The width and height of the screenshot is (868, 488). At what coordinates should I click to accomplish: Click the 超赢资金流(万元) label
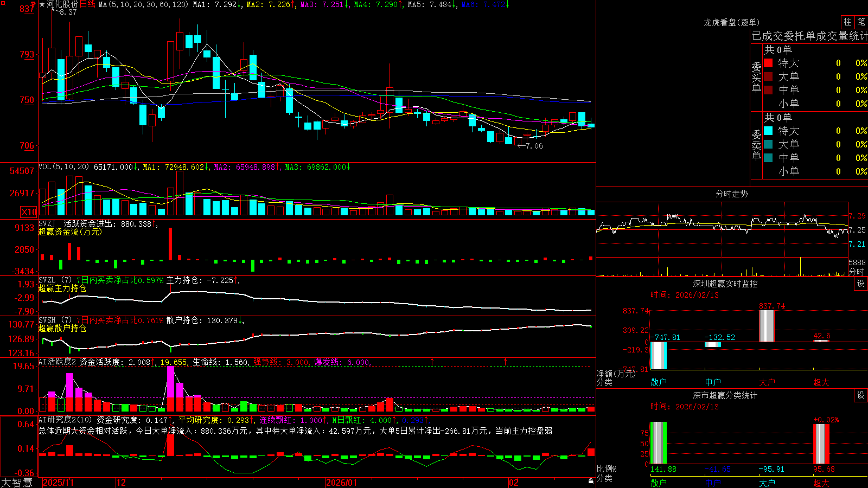(70, 232)
